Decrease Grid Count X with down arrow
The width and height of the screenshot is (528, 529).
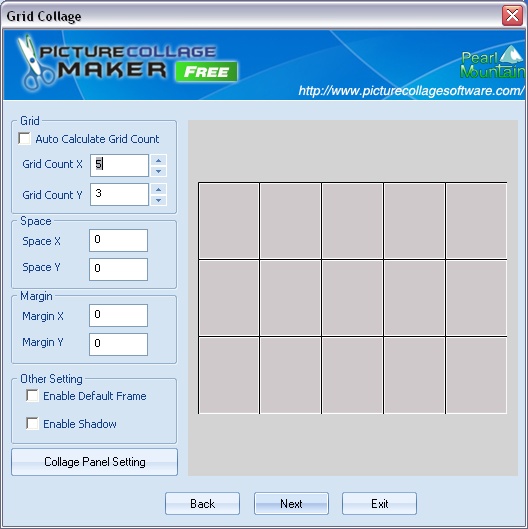coord(159,171)
